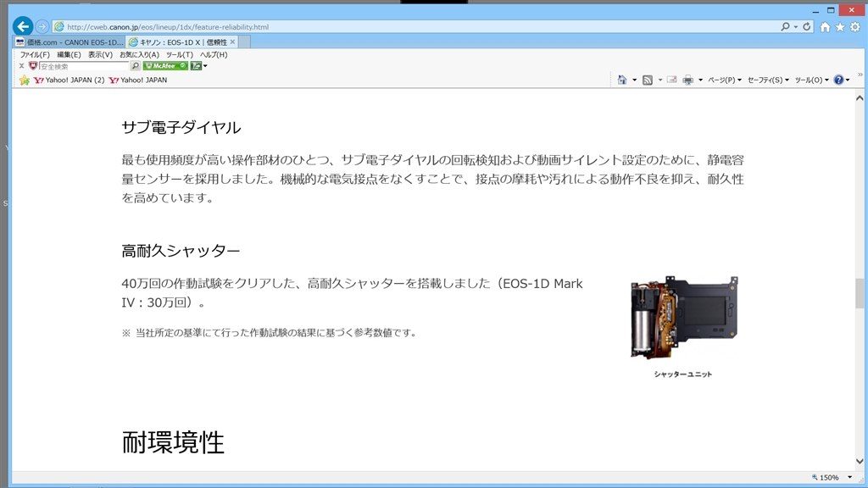Open Help via the question mark icon
868x488 pixels.
[838, 79]
